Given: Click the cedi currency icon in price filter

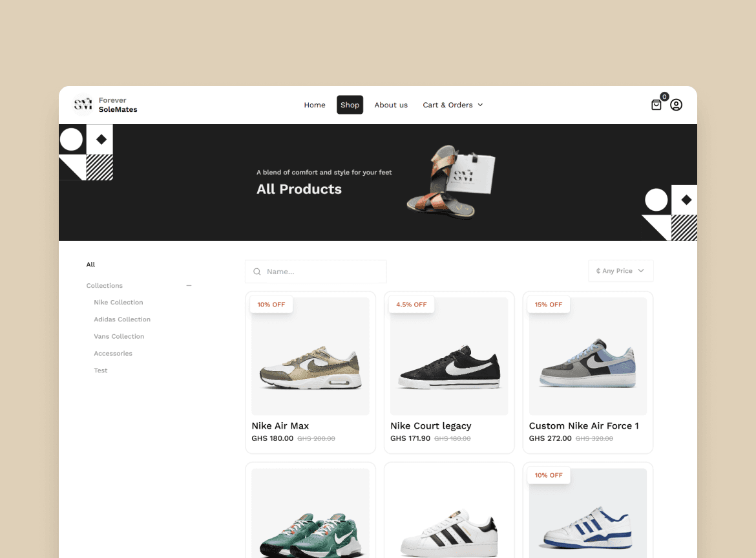Looking at the screenshot, I should tap(598, 271).
